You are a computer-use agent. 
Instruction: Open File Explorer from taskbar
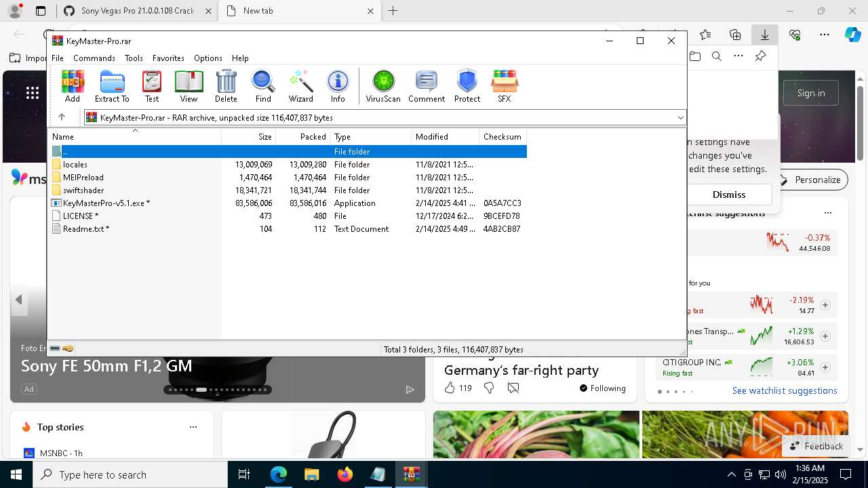click(311, 474)
